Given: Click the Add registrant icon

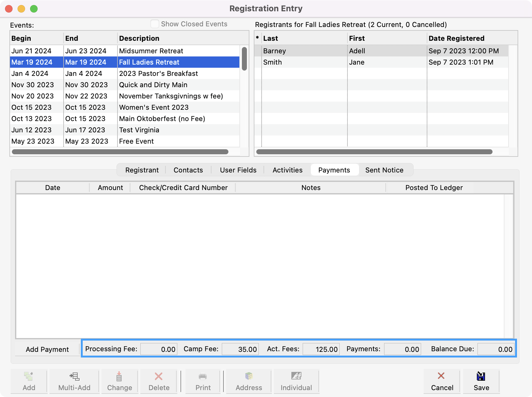Looking at the screenshot, I should pyautogui.click(x=29, y=376).
